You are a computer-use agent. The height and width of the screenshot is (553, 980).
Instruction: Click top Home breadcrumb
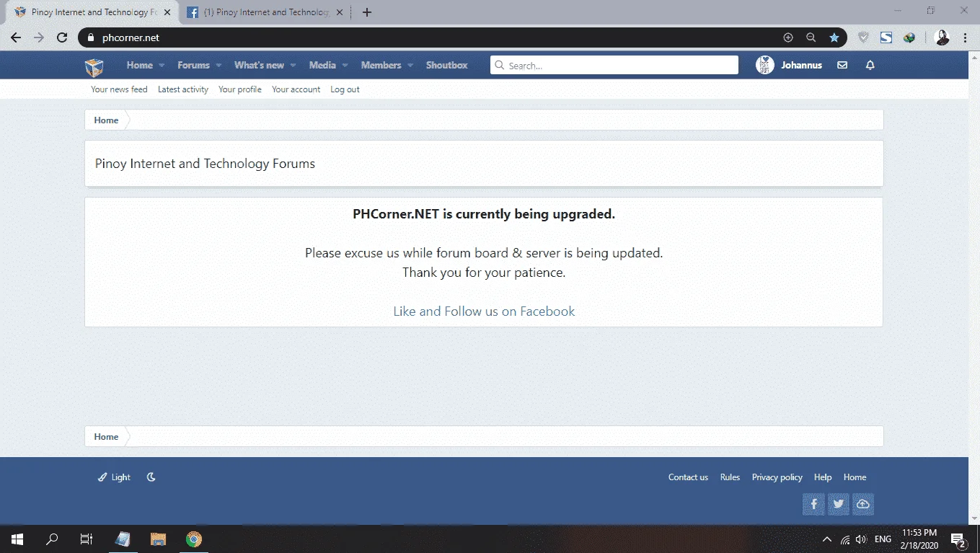(x=106, y=120)
